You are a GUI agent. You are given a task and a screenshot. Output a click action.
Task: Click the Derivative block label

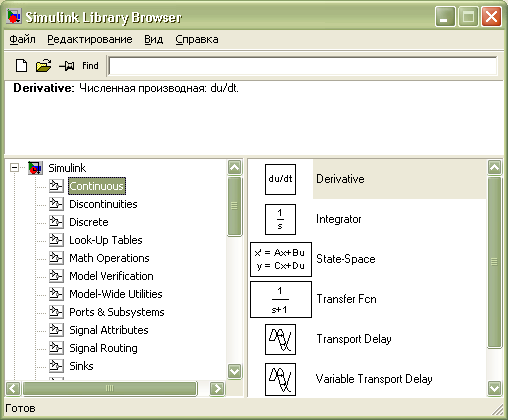click(x=340, y=179)
